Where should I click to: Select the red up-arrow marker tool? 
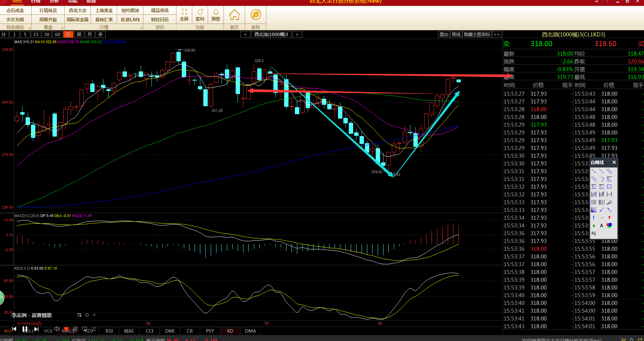(x=609, y=218)
